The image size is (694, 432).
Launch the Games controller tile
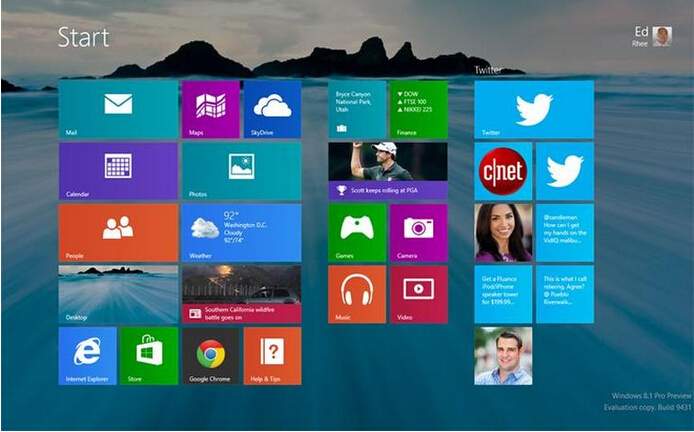(357, 232)
